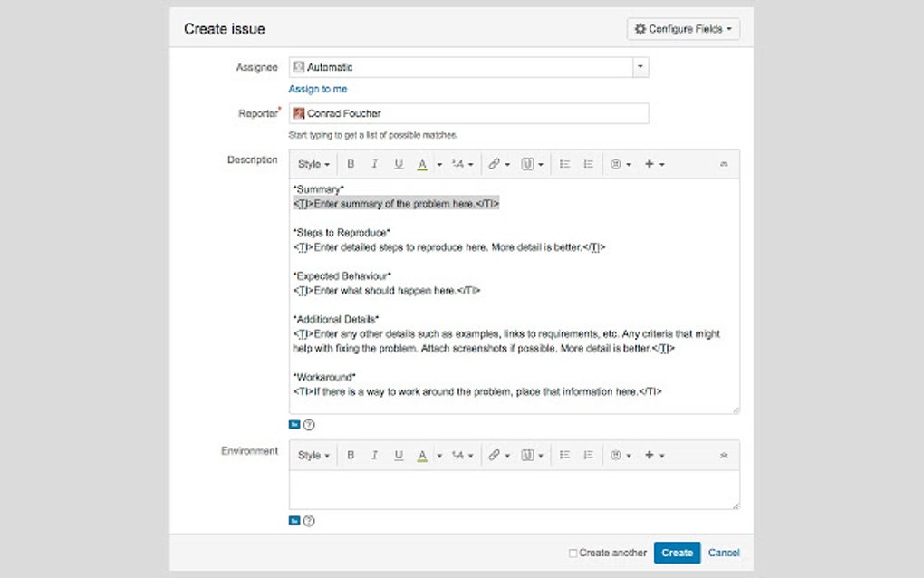This screenshot has width=924, height=578.
Task: Toggle italic in the Description toolbar
Action: tap(374, 164)
